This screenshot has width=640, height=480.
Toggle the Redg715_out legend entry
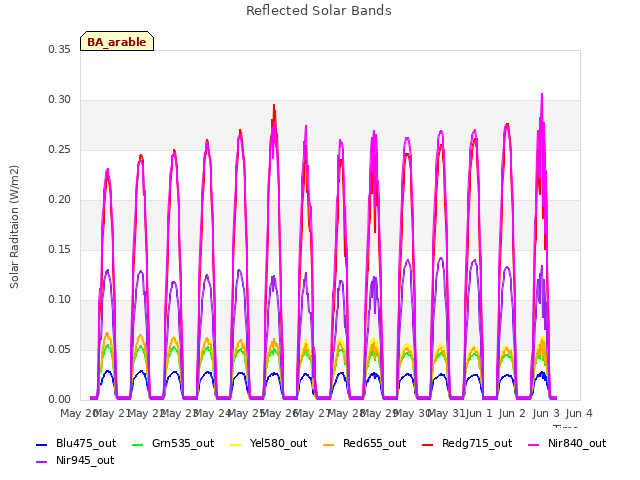(467, 444)
